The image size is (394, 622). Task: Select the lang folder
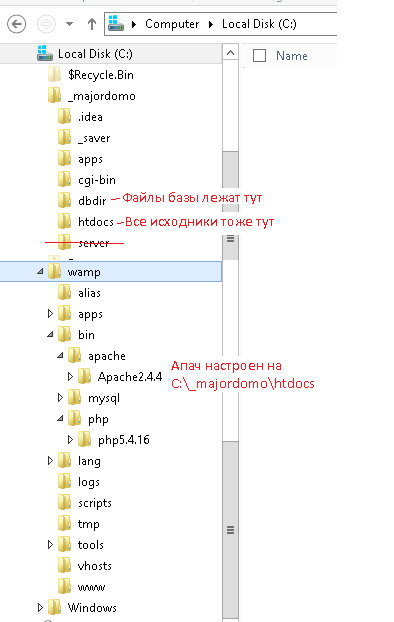(89, 461)
